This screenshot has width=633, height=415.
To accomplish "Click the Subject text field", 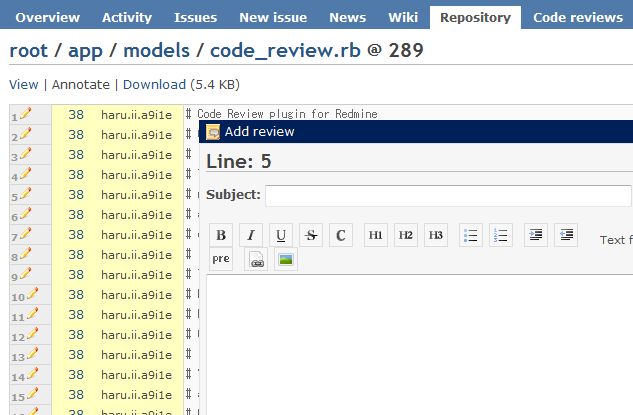I will [x=448, y=195].
